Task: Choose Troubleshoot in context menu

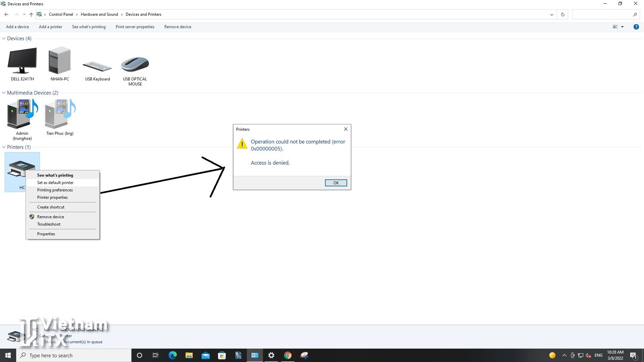Action: 49,224
